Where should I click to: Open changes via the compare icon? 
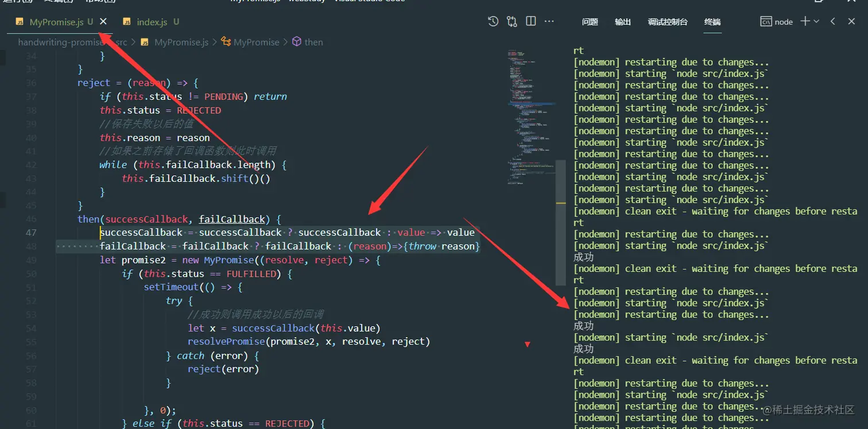coord(512,21)
